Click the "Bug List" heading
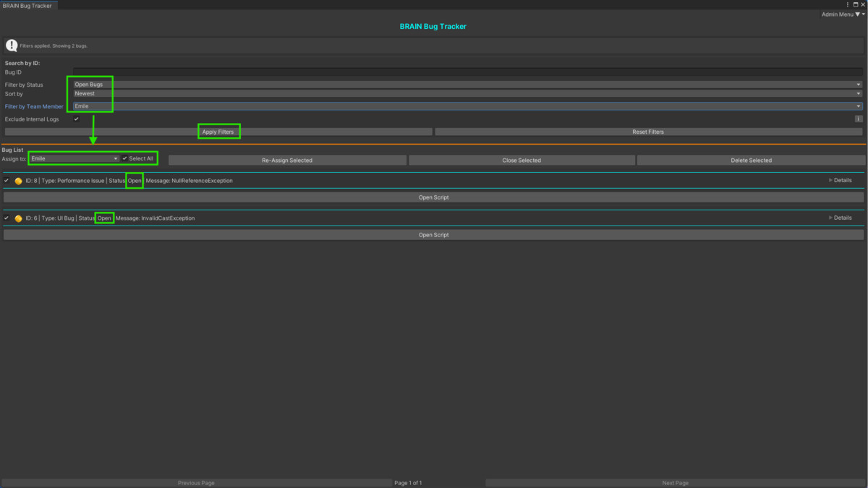Screen dimensions: 868x488 12,150
